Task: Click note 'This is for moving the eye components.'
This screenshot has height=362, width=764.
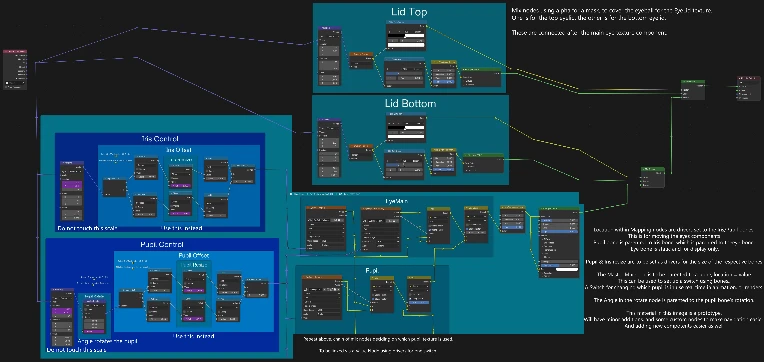Action: (673, 235)
